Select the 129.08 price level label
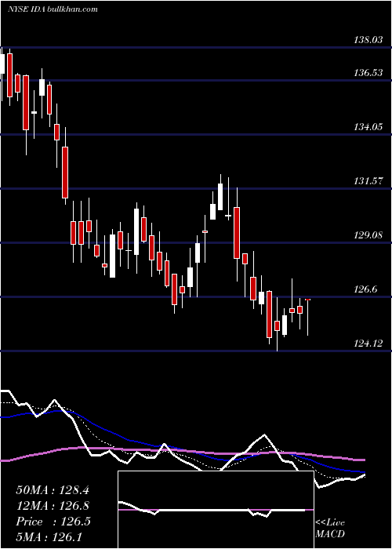This screenshot has height=549, width=392. [x=368, y=235]
